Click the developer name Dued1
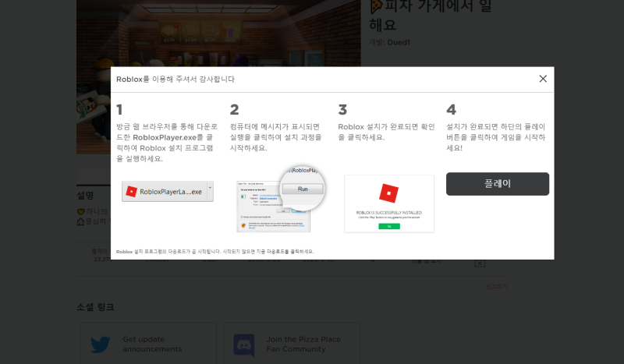Viewport: 624px width, 364px height. tap(399, 43)
